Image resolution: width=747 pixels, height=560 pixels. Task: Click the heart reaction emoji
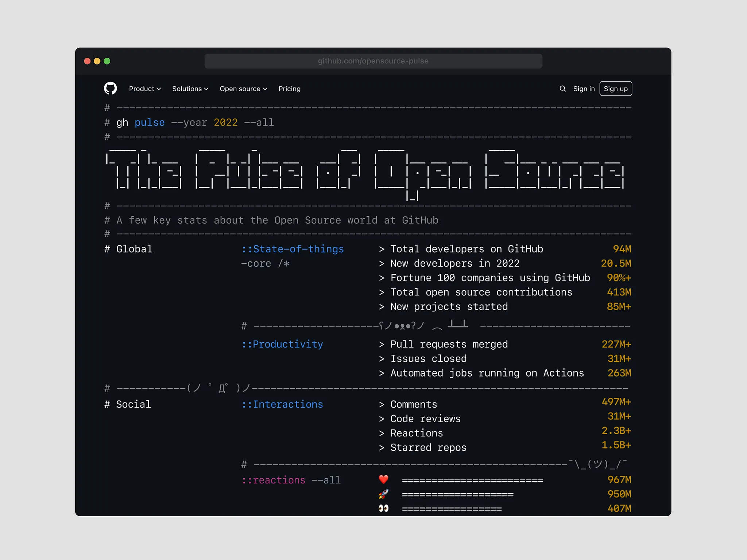(x=383, y=479)
